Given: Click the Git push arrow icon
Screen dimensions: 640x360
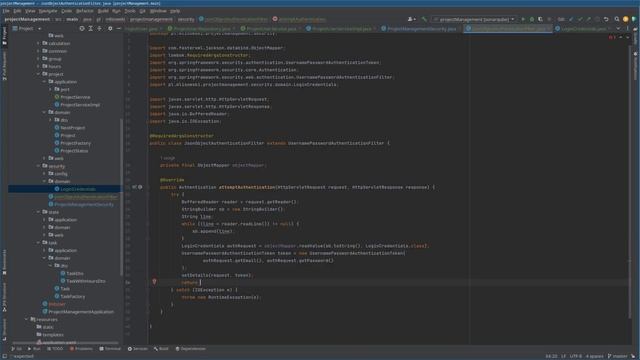Looking at the screenshot, I should tap(588, 19).
